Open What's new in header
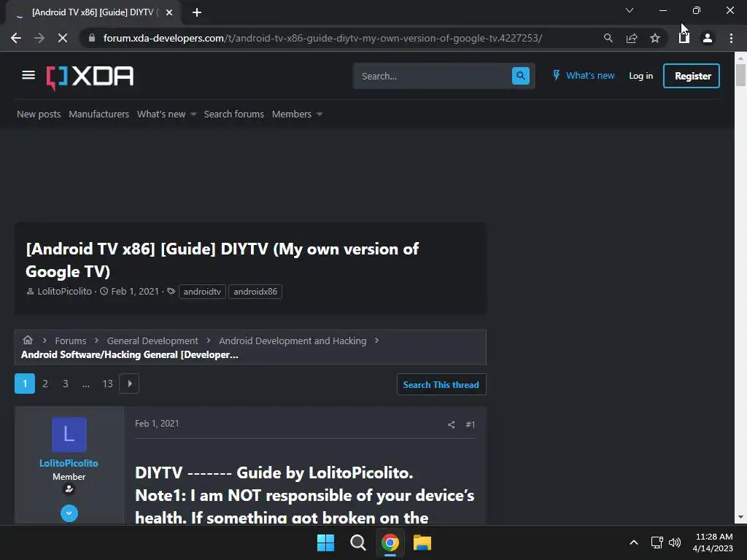The height and width of the screenshot is (560, 747). point(584,76)
